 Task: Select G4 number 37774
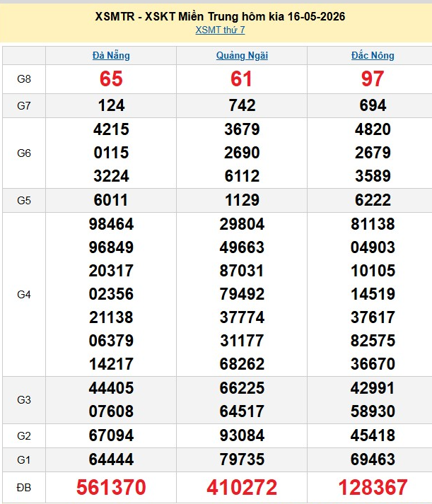pos(242,317)
